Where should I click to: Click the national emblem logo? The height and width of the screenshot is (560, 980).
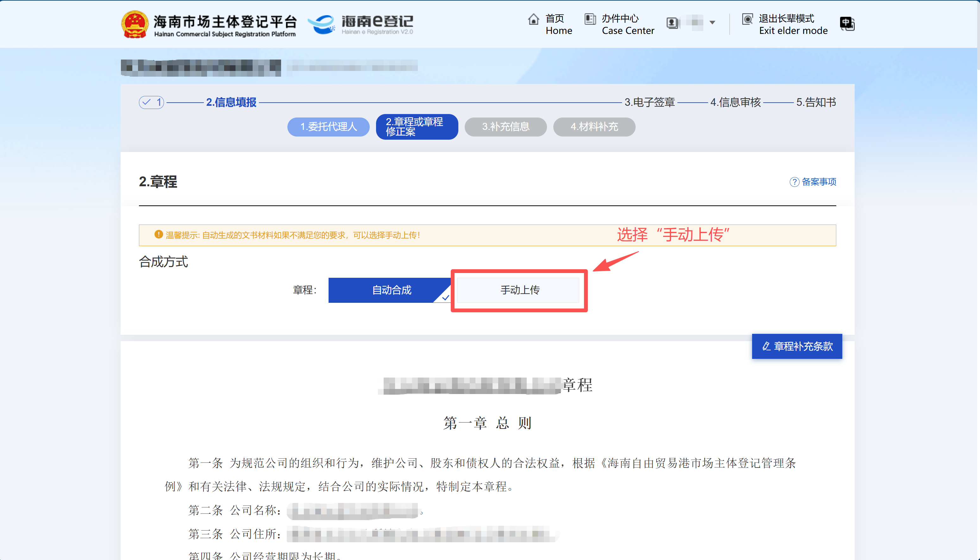coord(135,24)
